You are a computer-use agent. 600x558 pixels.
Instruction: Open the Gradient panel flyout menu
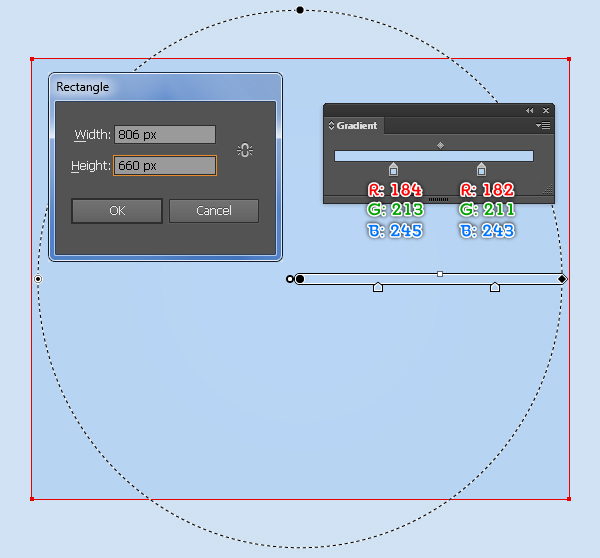(543, 125)
